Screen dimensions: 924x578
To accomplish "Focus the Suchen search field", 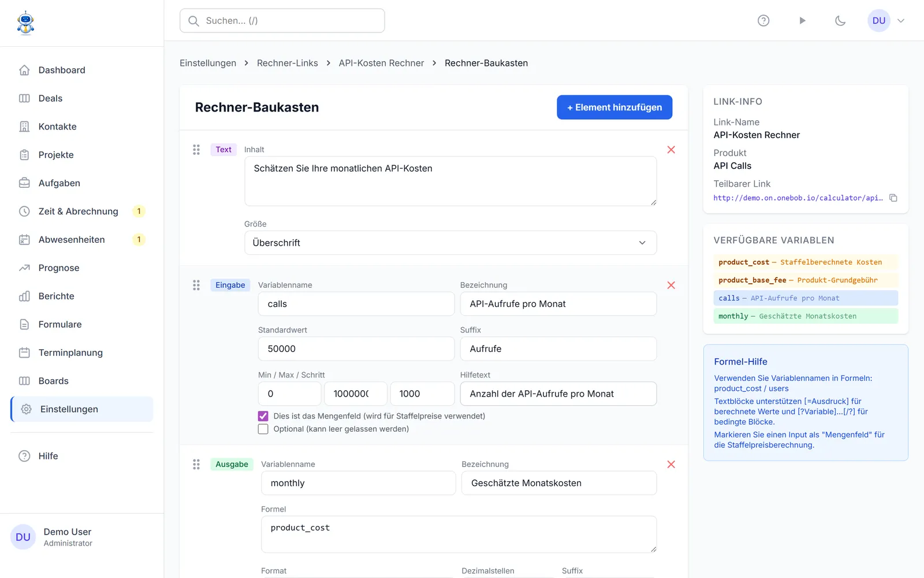I will pyautogui.click(x=282, y=21).
